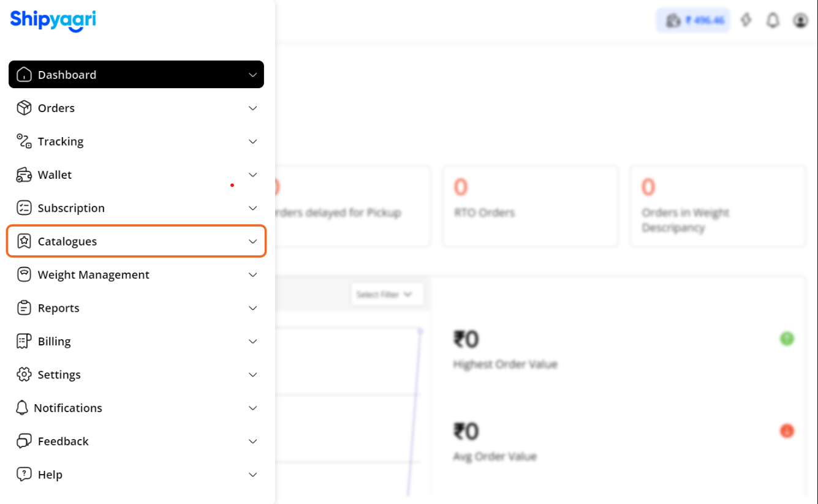The height and width of the screenshot is (504, 818).
Task: Open the notifications bell in header
Action: 773,20
